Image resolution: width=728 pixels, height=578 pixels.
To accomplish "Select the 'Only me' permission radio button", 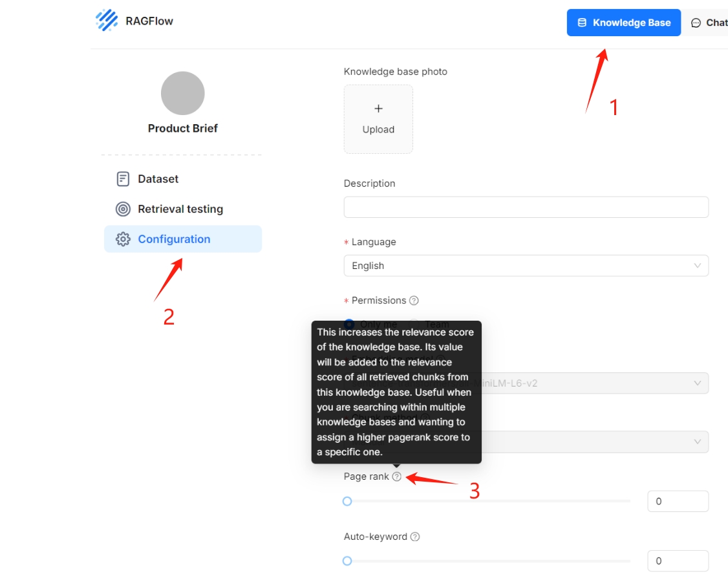I will 349,323.
